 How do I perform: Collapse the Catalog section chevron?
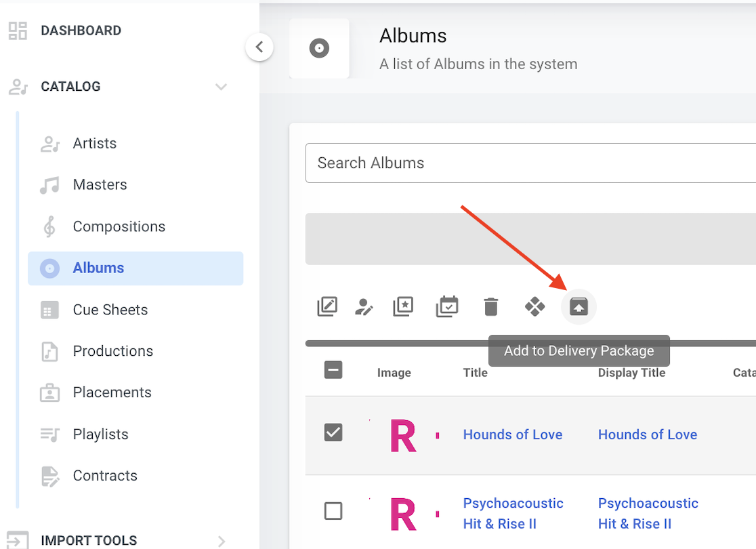[x=221, y=87]
